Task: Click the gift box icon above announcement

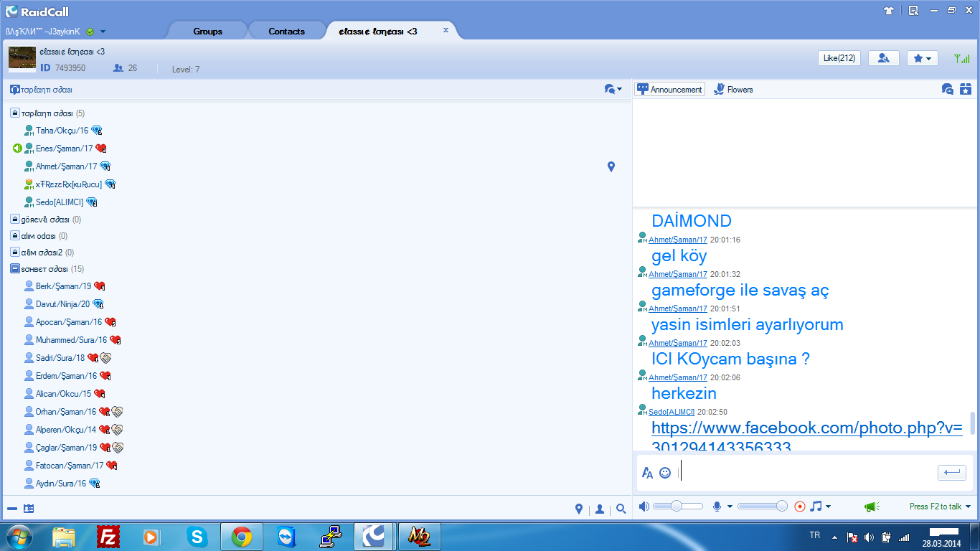Action: pos(966,89)
